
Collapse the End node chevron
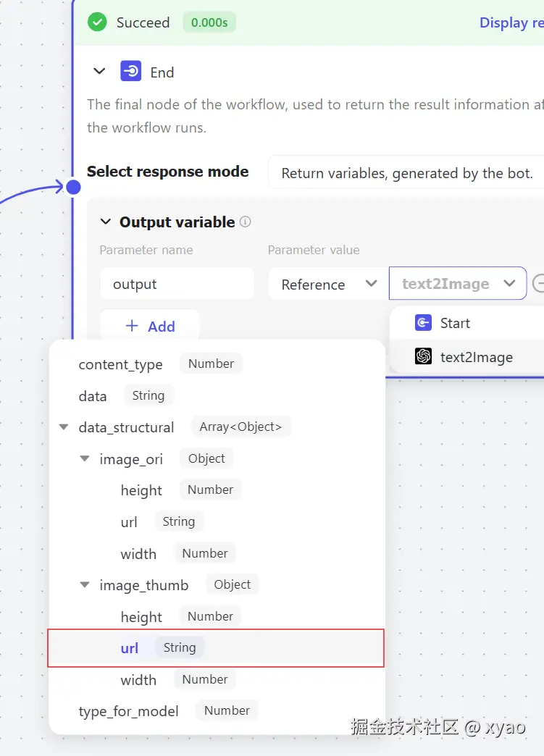(x=100, y=72)
